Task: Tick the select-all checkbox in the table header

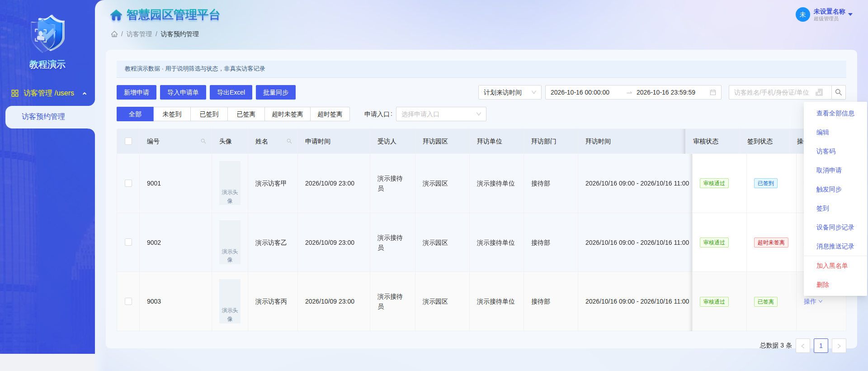Action: 128,141
